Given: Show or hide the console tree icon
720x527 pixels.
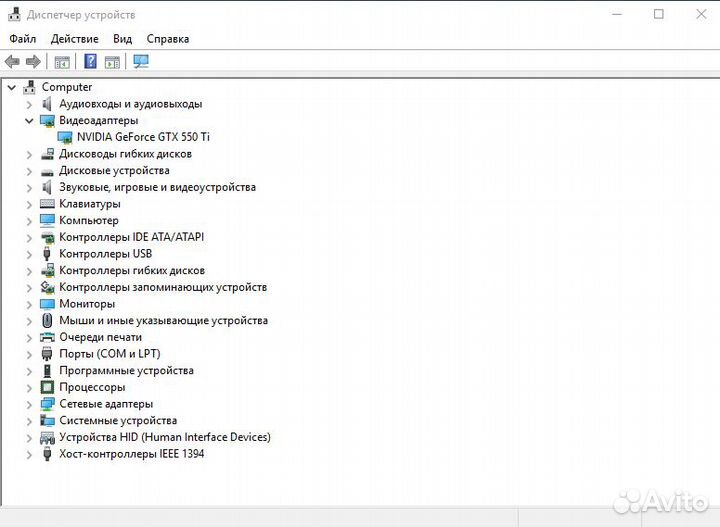Looking at the screenshot, I should point(62,62).
